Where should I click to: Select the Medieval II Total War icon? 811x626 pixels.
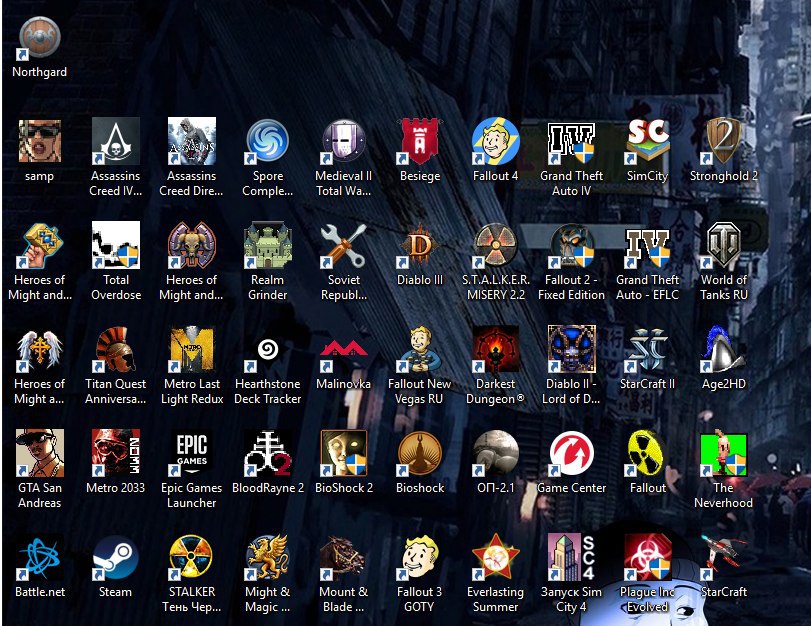344,141
